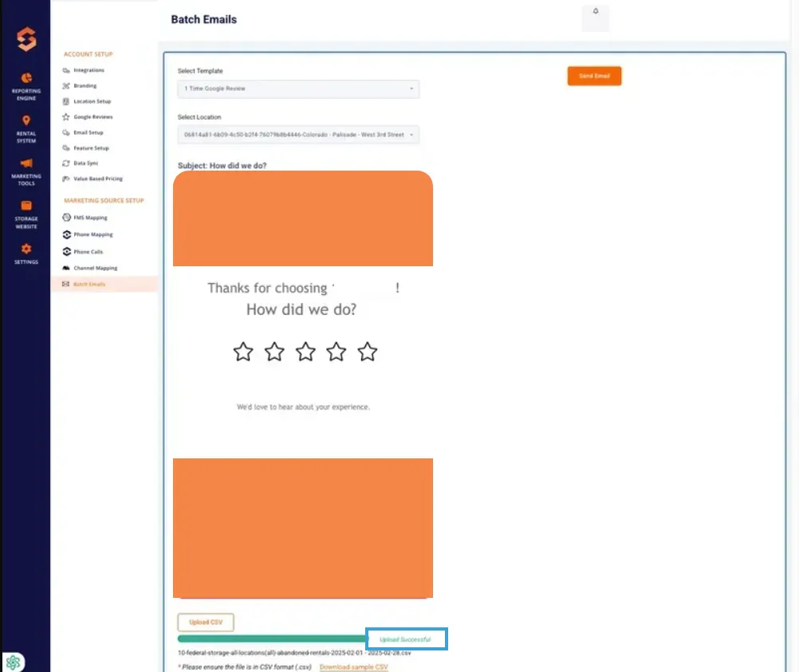Click the Data Sync icon

[66, 163]
